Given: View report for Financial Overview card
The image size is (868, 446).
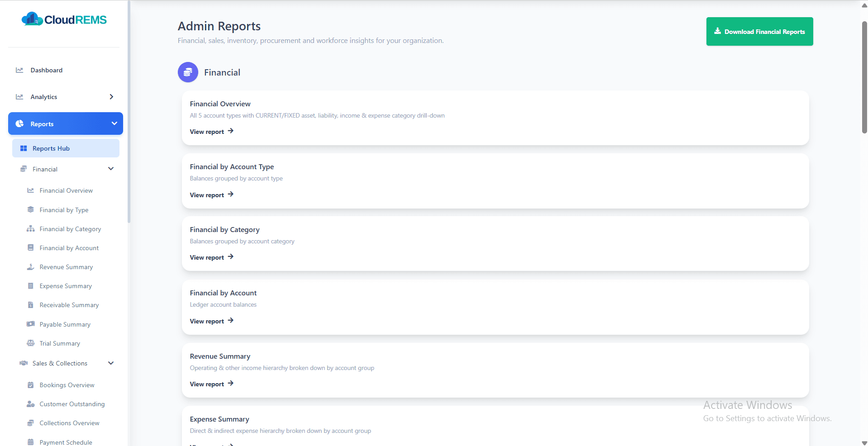Looking at the screenshot, I should click(211, 132).
